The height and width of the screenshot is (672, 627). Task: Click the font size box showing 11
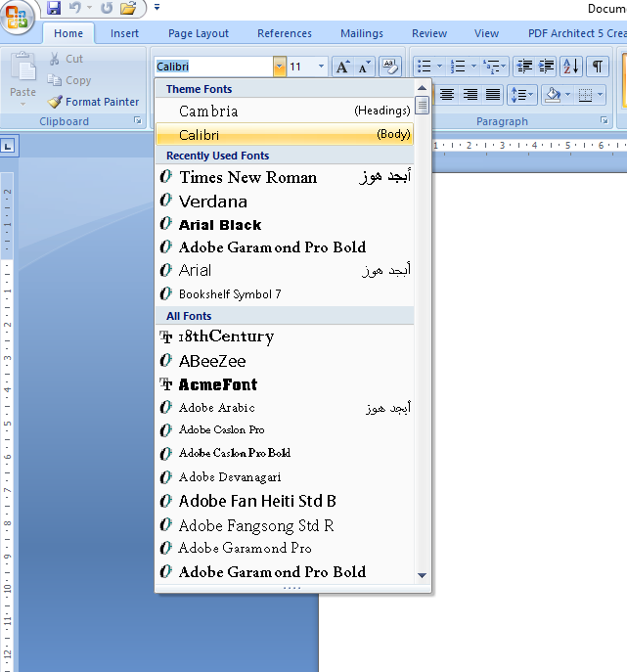coord(301,67)
